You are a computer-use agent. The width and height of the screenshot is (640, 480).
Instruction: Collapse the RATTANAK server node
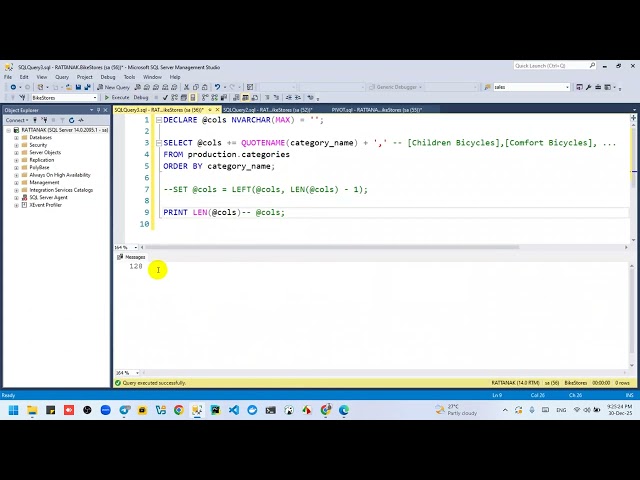pyautogui.click(x=9, y=130)
